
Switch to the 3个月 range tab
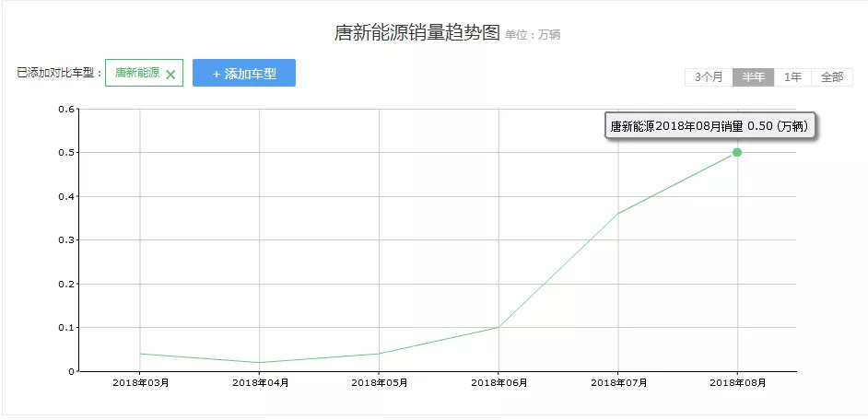(709, 77)
